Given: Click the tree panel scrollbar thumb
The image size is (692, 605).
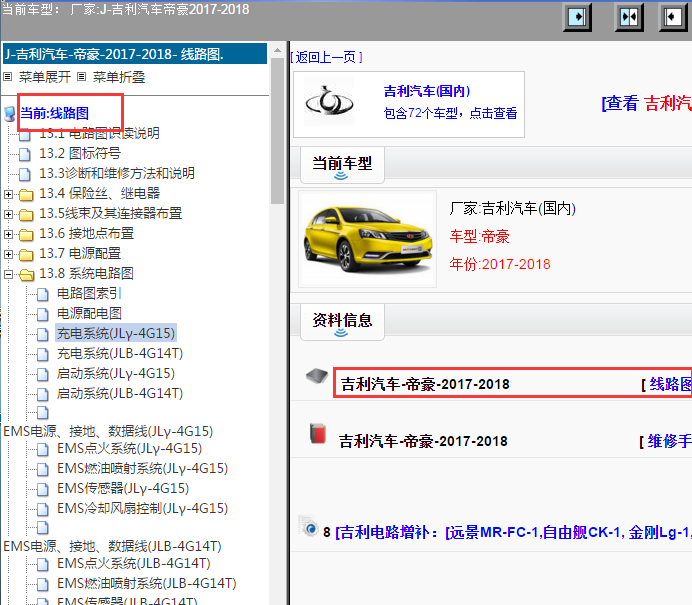Looking at the screenshot, I should pos(278,131).
